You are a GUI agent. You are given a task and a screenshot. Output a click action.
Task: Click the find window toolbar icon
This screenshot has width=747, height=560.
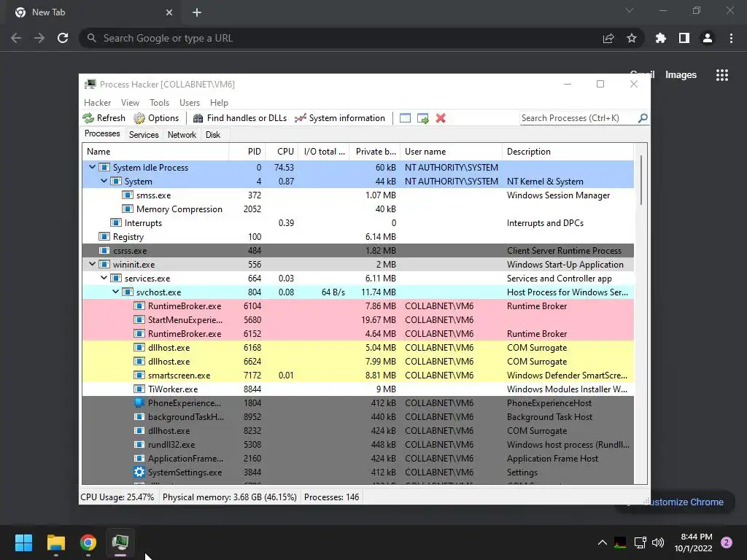(405, 118)
